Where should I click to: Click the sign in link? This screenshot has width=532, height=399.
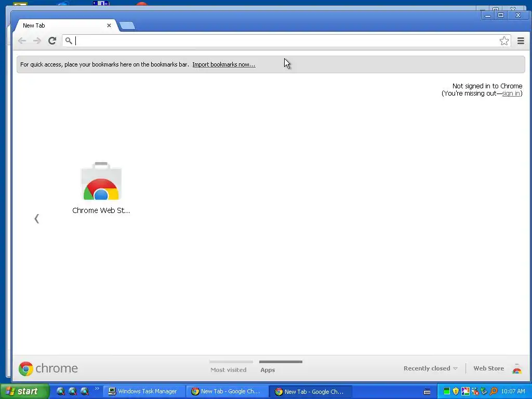511,94
